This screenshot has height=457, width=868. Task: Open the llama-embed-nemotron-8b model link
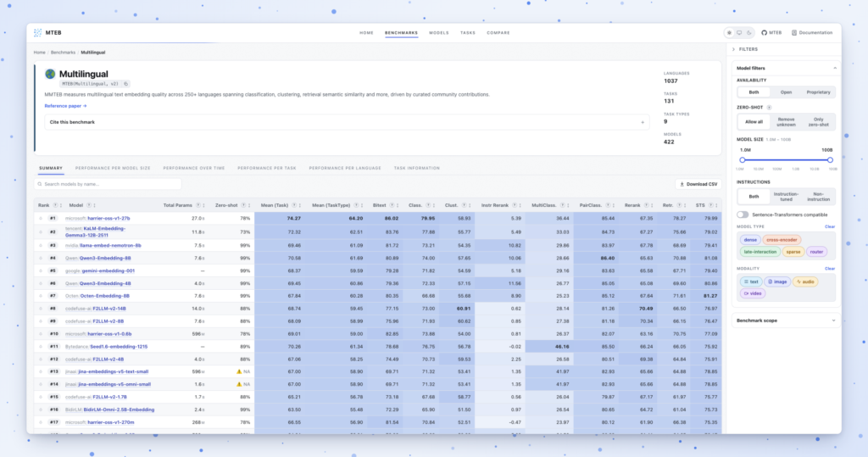(110, 245)
